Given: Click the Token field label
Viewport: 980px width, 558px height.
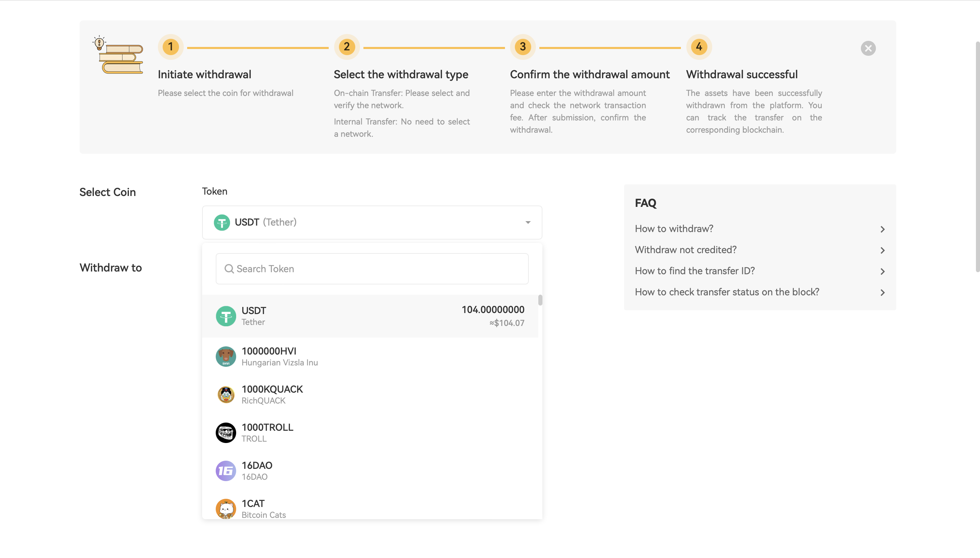Looking at the screenshot, I should click(x=215, y=191).
